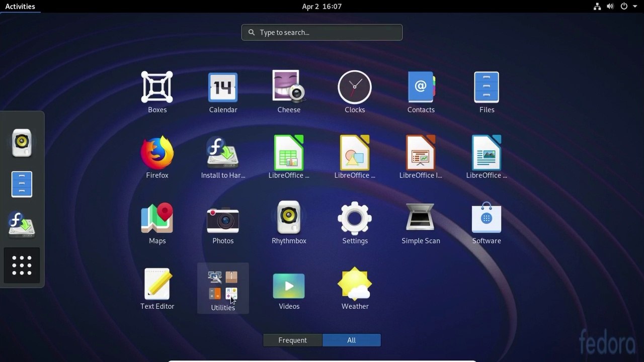Expand the system menu arrow

(x=635, y=7)
